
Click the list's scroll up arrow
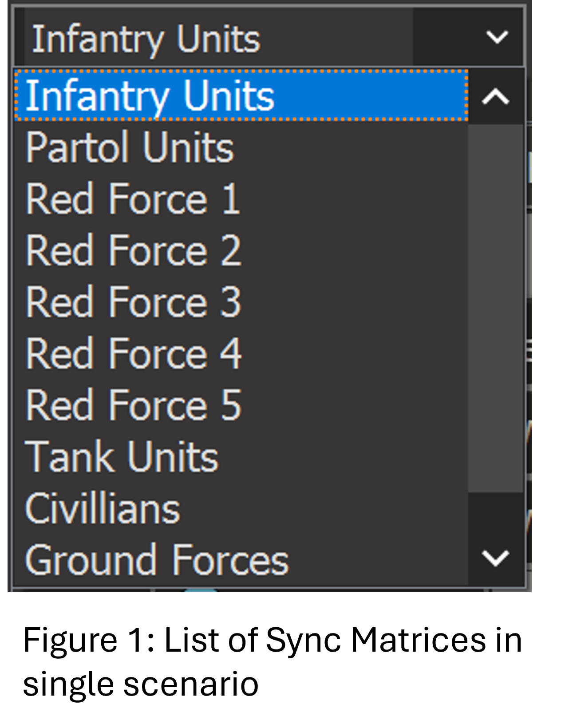pos(495,96)
